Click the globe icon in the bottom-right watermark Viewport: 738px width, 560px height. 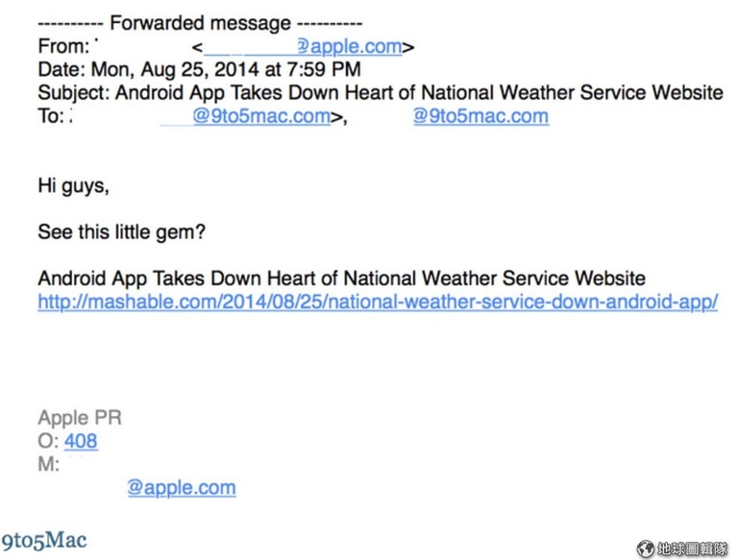[x=645, y=548]
